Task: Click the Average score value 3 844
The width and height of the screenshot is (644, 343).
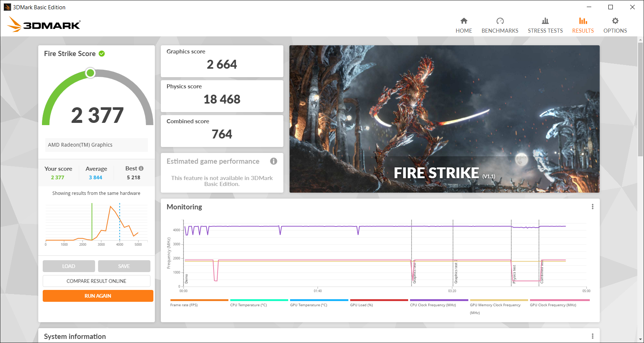Action: pos(95,177)
